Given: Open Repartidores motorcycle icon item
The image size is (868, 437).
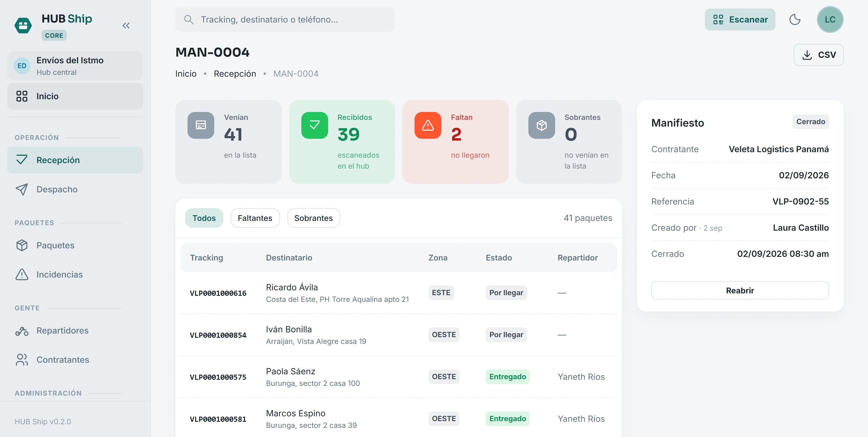Looking at the screenshot, I should click(x=75, y=330).
